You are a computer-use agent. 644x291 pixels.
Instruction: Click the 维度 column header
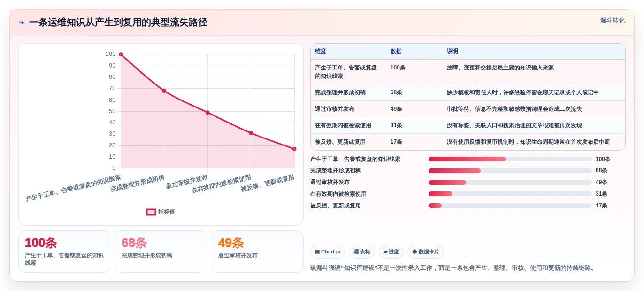click(x=321, y=52)
